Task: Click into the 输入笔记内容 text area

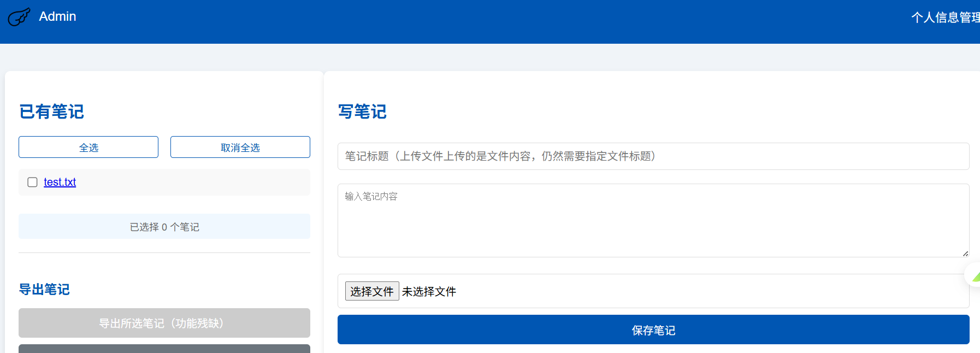Action: pyautogui.click(x=653, y=220)
